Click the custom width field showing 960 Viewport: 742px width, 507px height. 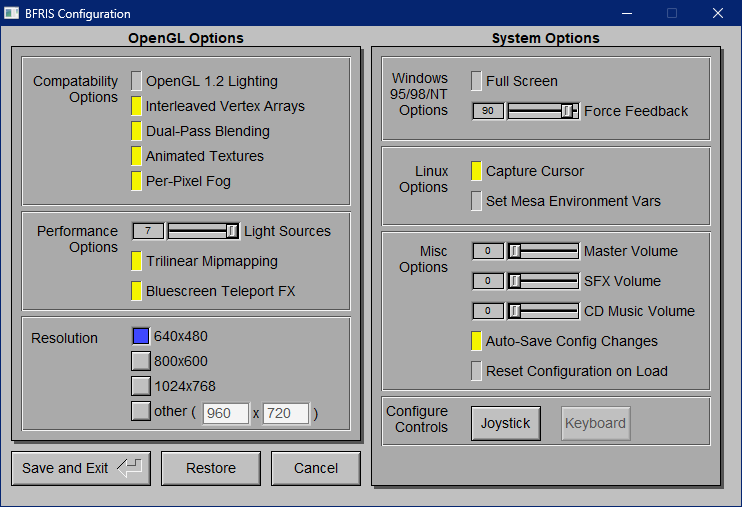(x=226, y=413)
